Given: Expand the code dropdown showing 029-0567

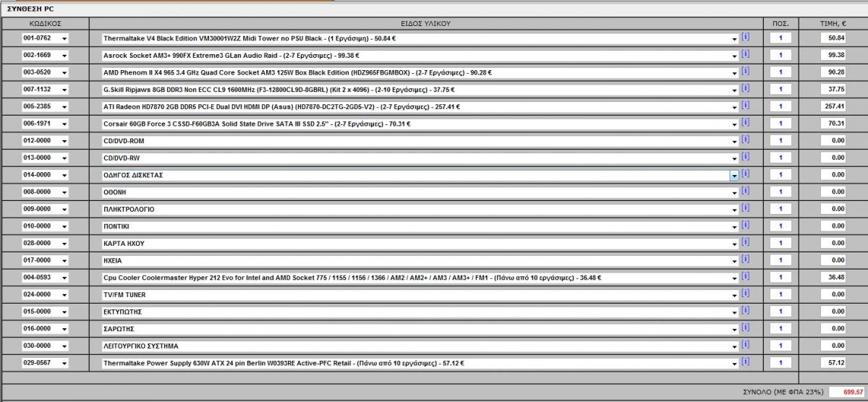Looking at the screenshot, I should coord(45,363).
